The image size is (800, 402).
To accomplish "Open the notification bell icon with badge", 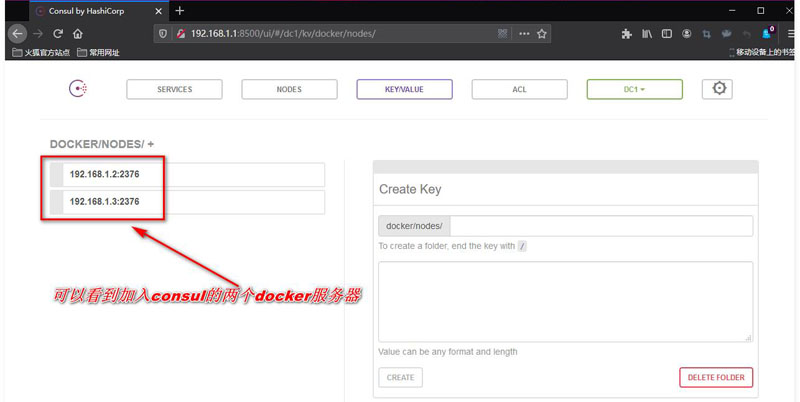I will (x=767, y=33).
